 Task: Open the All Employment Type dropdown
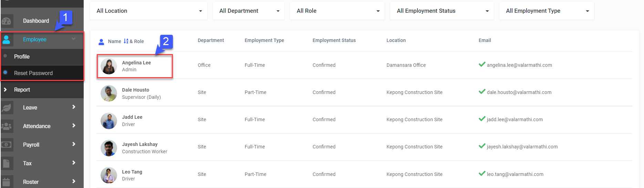coord(547,11)
